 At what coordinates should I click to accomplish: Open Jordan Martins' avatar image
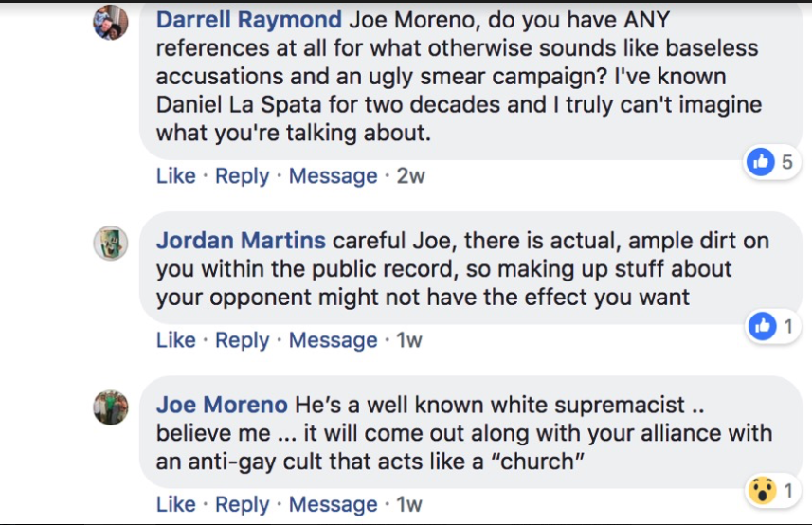tap(111, 243)
